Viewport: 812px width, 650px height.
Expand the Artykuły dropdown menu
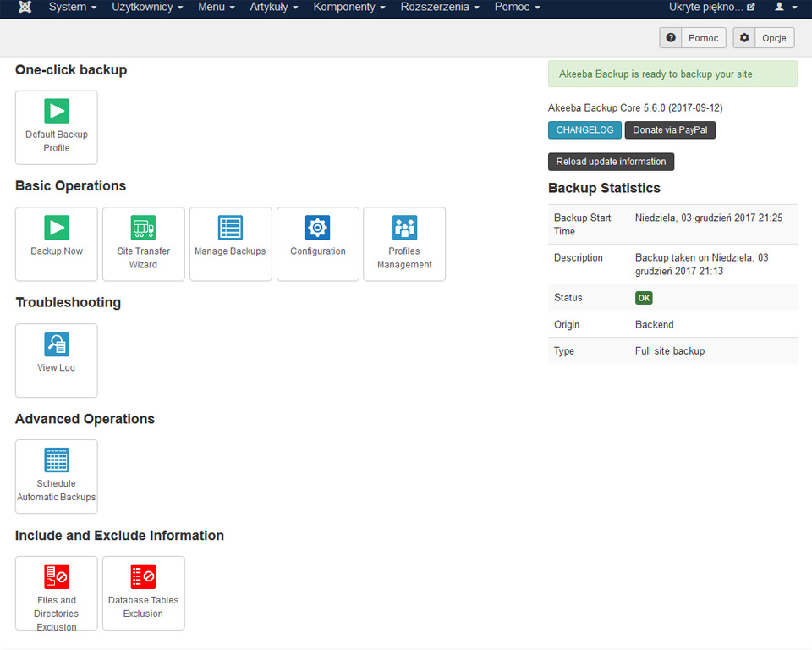[274, 8]
